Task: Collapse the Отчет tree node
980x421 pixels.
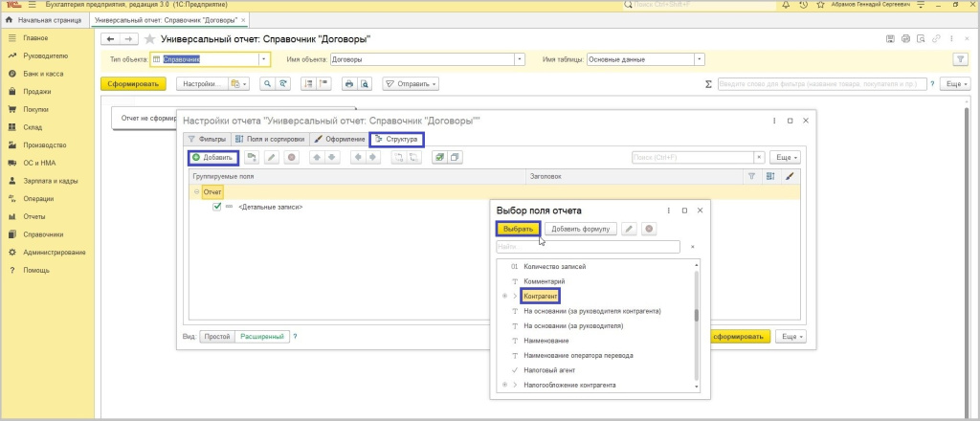Action: 196,192
